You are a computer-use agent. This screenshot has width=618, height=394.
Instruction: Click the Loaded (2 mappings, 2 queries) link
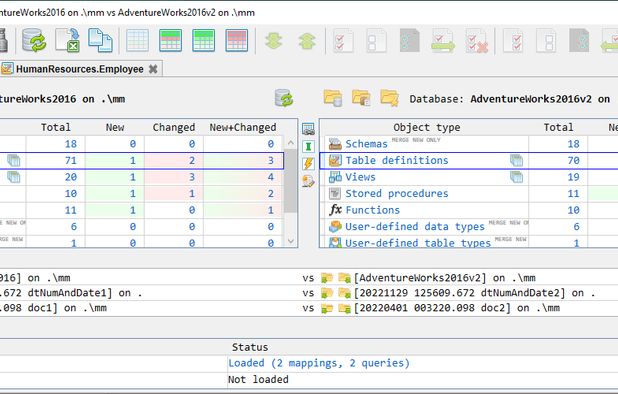[x=319, y=363]
